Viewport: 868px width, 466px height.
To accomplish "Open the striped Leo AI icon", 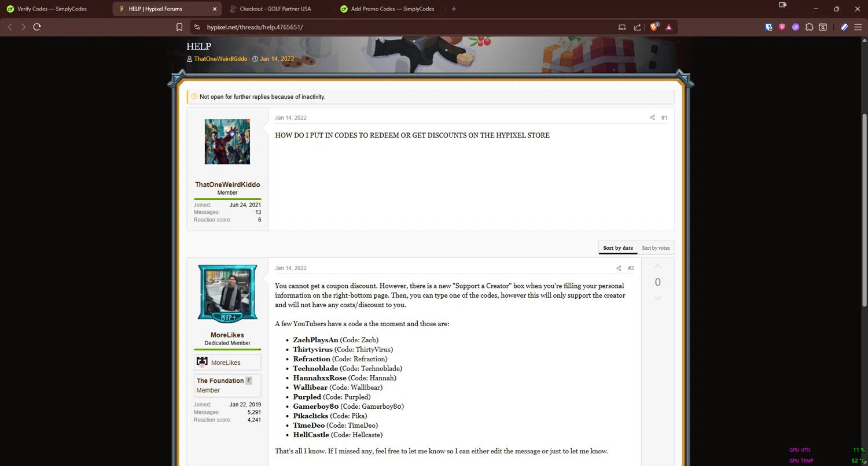I will click(x=844, y=27).
